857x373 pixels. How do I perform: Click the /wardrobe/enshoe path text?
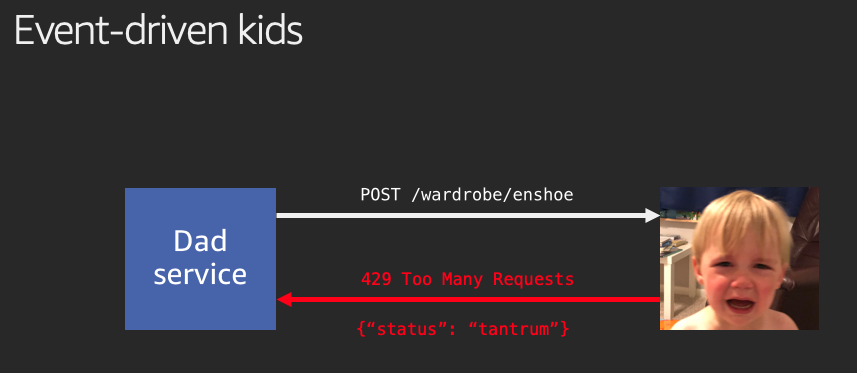coord(492,194)
